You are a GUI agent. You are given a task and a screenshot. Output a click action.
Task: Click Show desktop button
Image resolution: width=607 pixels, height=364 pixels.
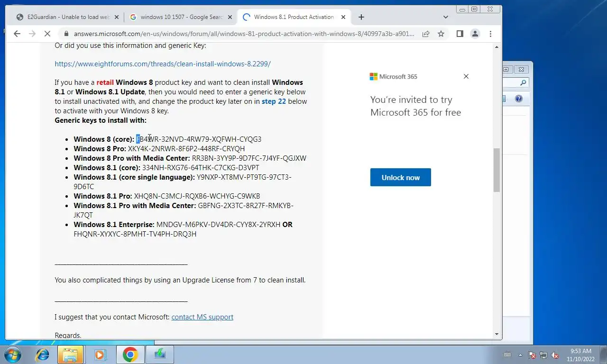tap(603, 355)
